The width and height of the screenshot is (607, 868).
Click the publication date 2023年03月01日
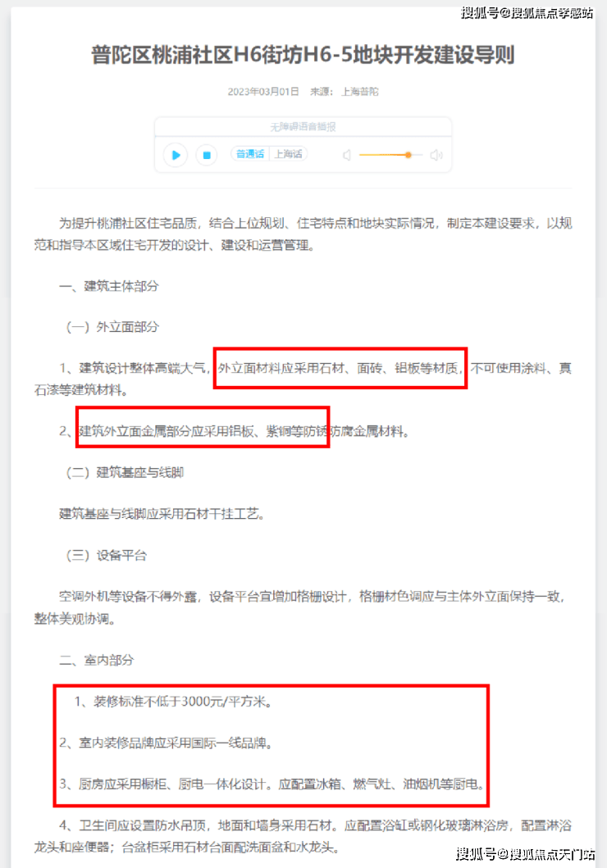click(x=263, y=91)
